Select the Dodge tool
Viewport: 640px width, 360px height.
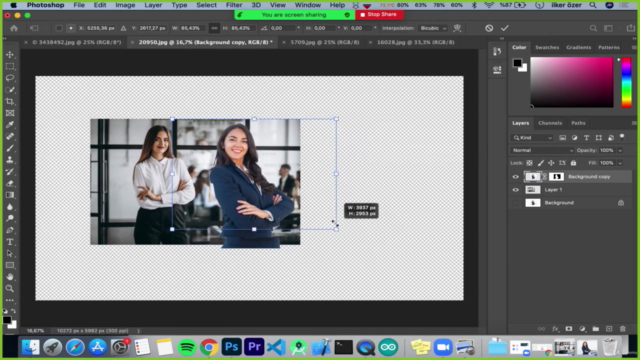(x=10, y=218)
